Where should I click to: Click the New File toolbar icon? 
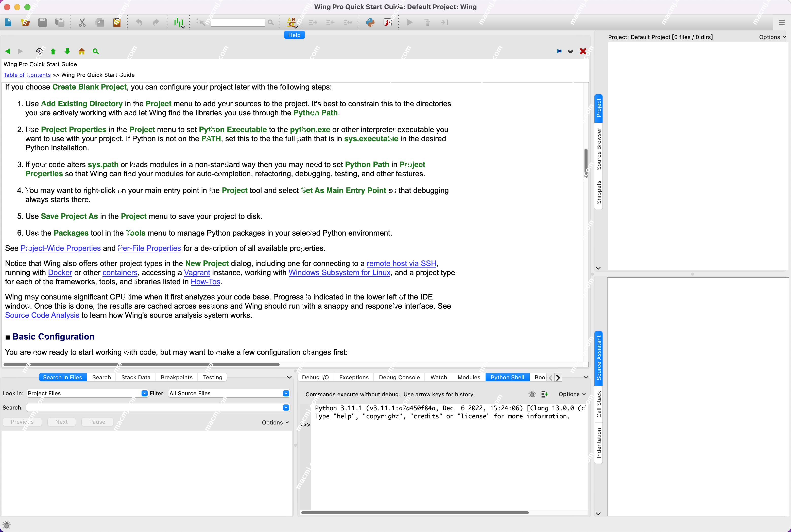tap(8, 22)
